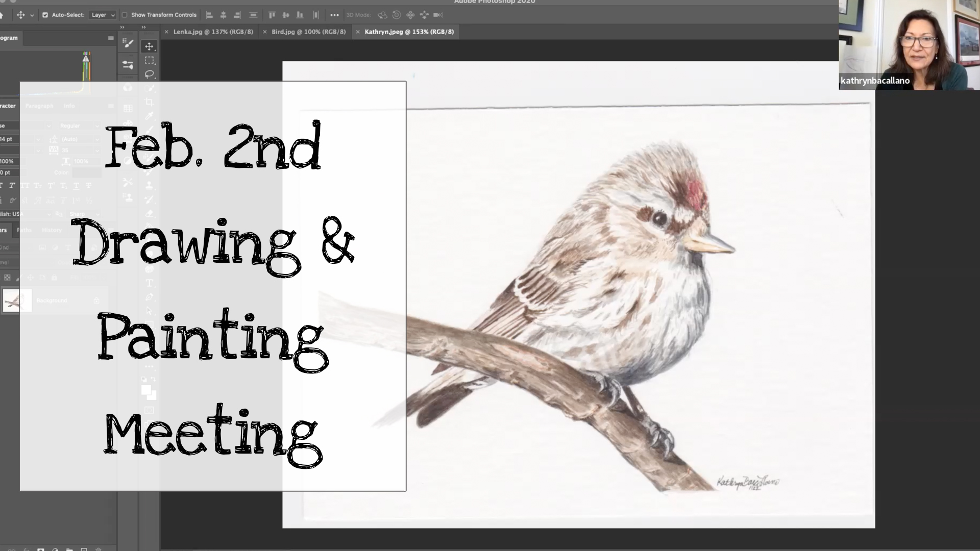
Task: Select the Eyedropper tool
Action: 149,116
